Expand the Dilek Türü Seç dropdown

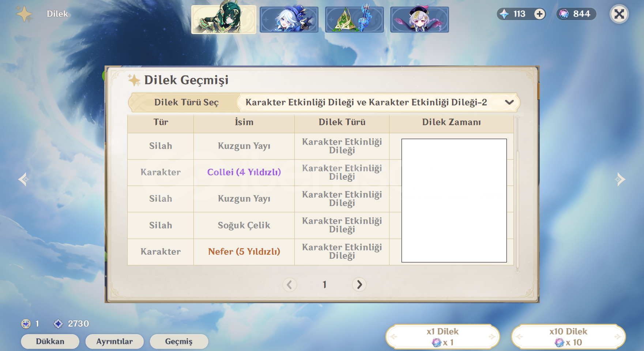[379, 102]
